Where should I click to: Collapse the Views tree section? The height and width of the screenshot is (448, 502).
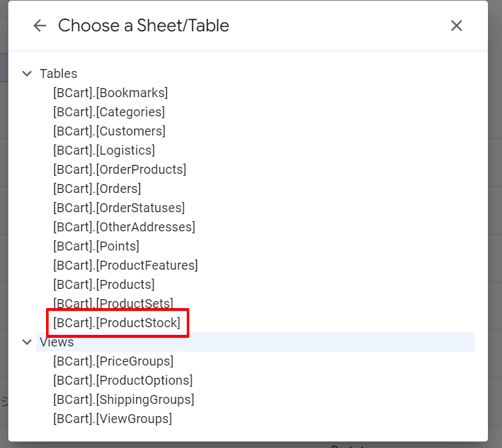[x=27, y=342]
